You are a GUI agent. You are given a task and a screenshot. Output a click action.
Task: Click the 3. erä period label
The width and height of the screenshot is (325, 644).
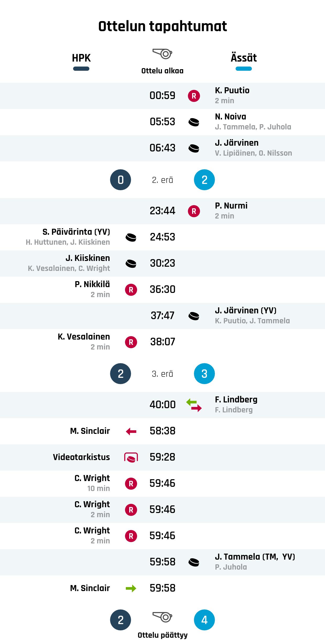162,374
